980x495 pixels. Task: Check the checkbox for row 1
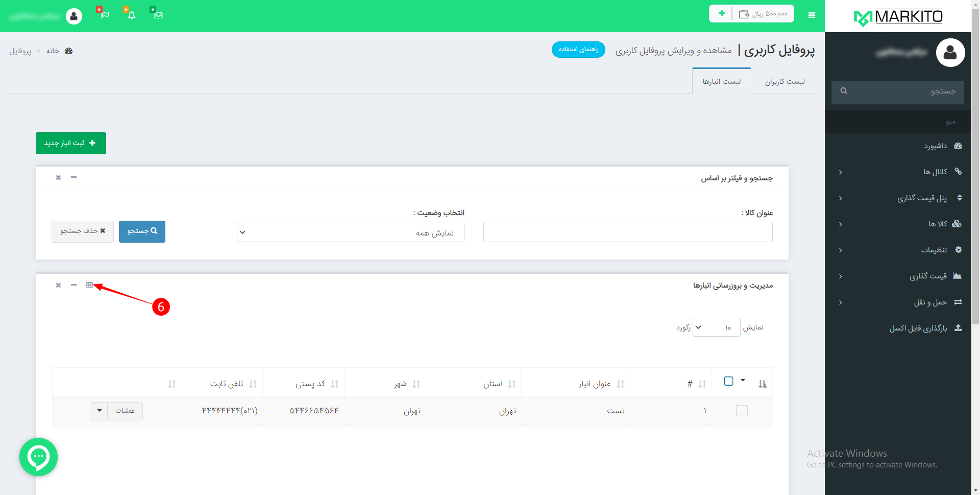pyautogui.click(x=742, y=411)
